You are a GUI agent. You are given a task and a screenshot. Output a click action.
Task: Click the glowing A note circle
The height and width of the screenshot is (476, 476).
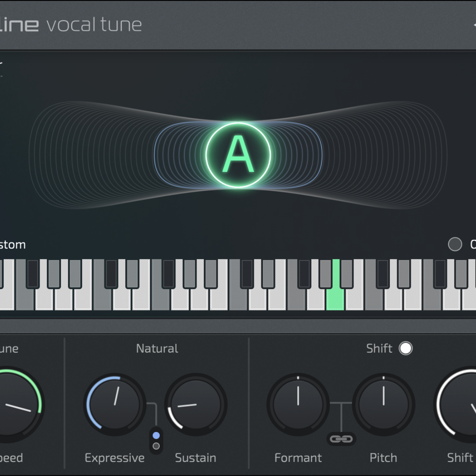pos(238,155)
